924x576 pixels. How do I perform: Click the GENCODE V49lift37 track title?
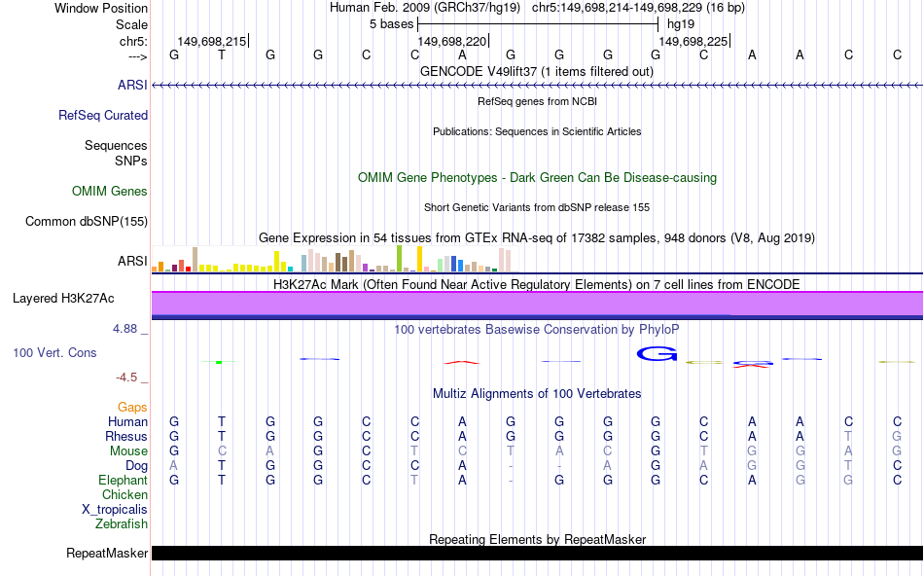[536, 71]
